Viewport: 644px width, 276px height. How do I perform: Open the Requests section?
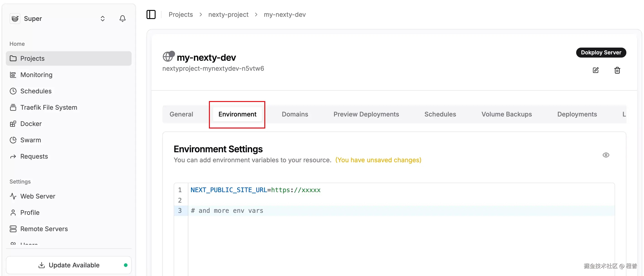[x=34, y=156]
